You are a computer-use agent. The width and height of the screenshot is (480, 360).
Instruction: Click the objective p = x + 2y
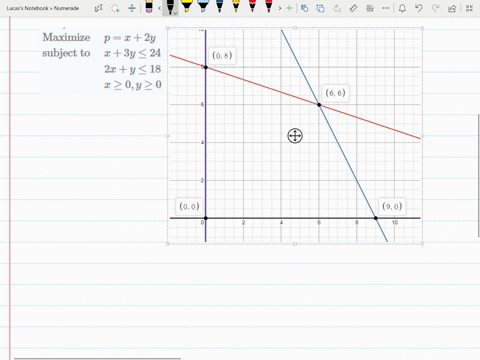click(x=130, y=38)
